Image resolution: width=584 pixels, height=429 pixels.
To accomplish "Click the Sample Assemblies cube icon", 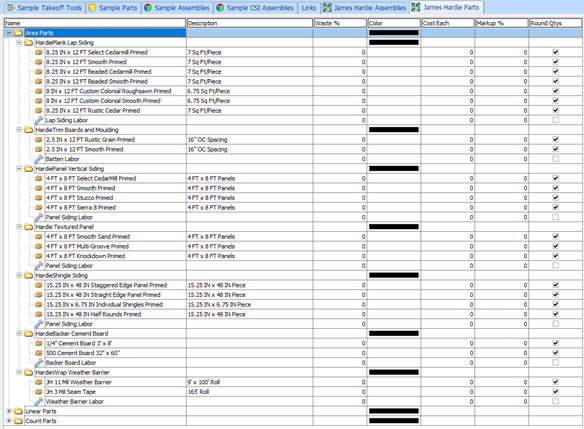I will [148, 7].
